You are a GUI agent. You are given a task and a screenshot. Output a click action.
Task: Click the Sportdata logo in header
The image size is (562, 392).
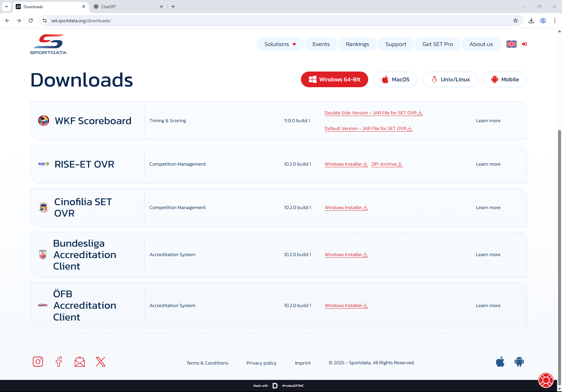(x=48, y=44)
